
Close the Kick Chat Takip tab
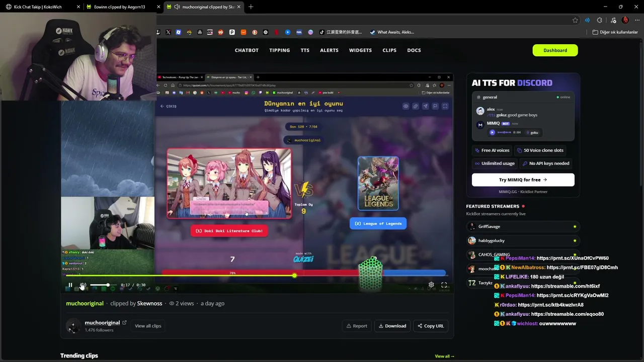(x=78, y=7)
